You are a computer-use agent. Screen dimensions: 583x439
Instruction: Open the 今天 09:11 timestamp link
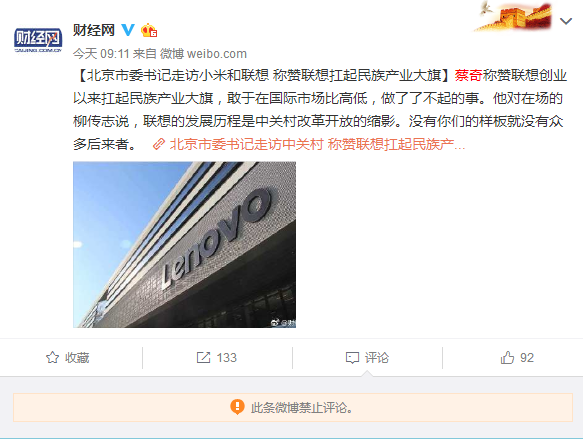(x=101, y=54)
